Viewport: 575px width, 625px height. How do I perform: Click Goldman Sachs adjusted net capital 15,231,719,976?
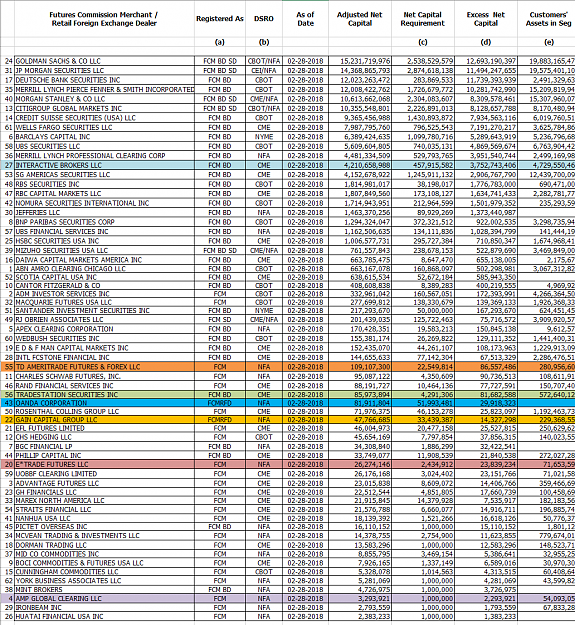tap(360, 61)
